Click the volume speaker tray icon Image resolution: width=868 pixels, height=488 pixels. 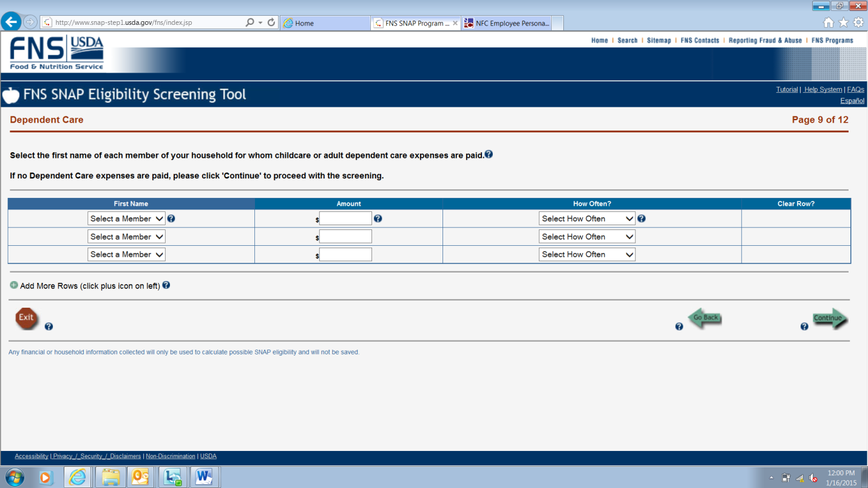[x=813, y=478]
